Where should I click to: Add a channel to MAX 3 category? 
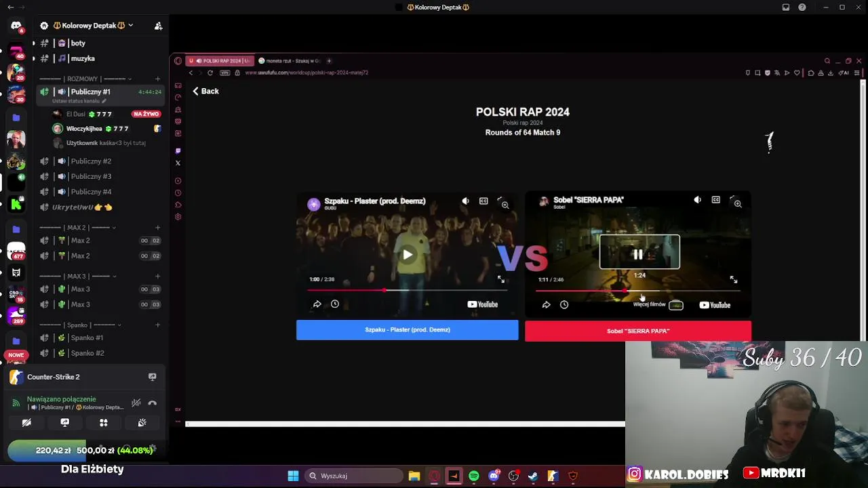158,277
